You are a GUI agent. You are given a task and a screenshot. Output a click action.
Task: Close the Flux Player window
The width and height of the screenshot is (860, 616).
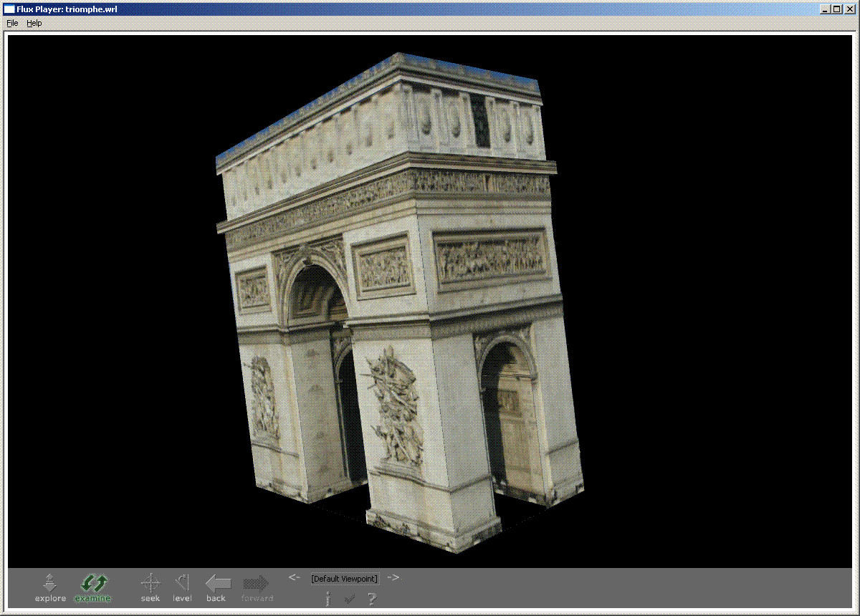point(850,9)
